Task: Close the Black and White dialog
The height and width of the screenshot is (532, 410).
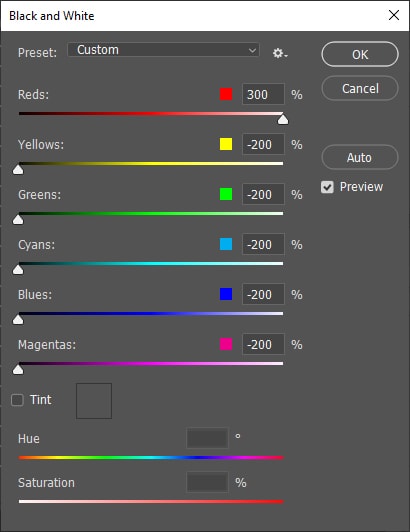Action: pyautogui.click(x=394, y=15)
